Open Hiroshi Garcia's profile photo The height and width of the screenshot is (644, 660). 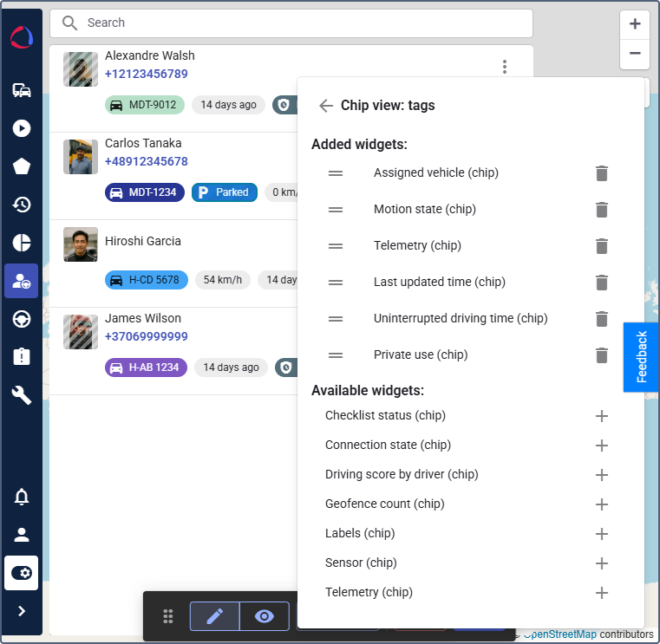pos(81,244)
